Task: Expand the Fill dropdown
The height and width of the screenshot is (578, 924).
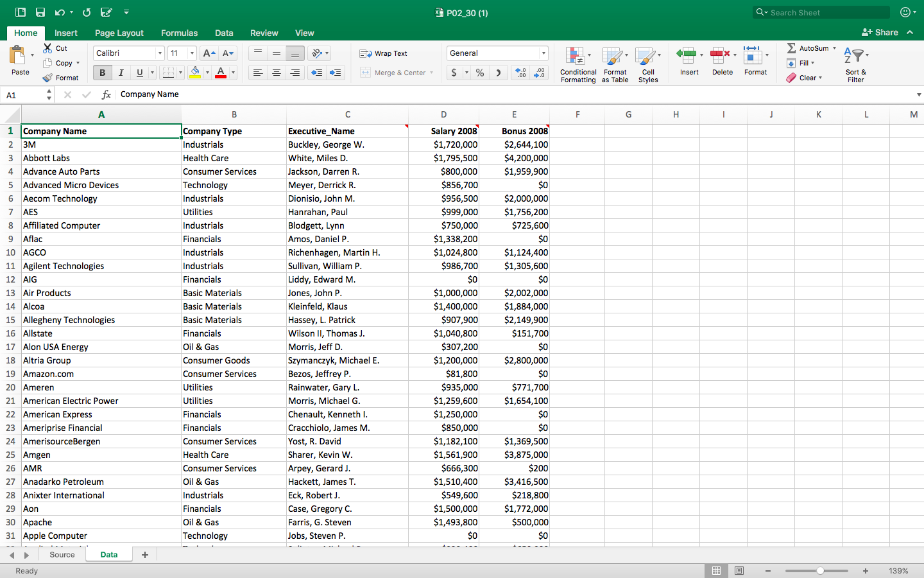Action: click(x=812, y=63)
